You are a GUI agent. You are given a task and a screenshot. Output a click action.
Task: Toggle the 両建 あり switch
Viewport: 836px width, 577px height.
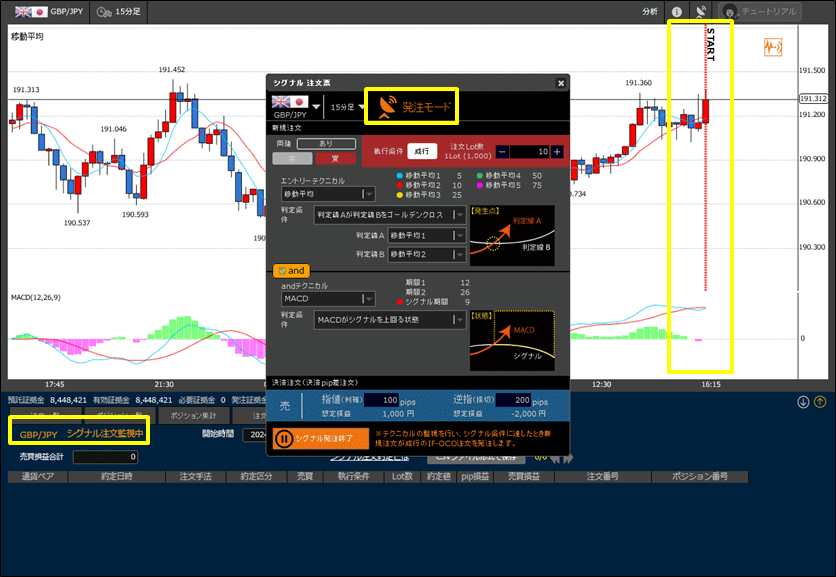pyautogui.click(x=326, y=144)
